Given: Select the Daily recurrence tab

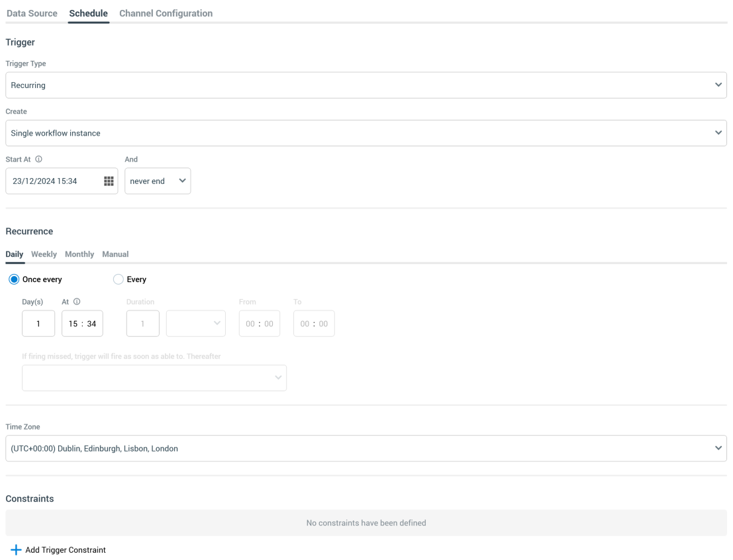Looking at the screenshot, I should pyautogui.click(x=15, y=254).
